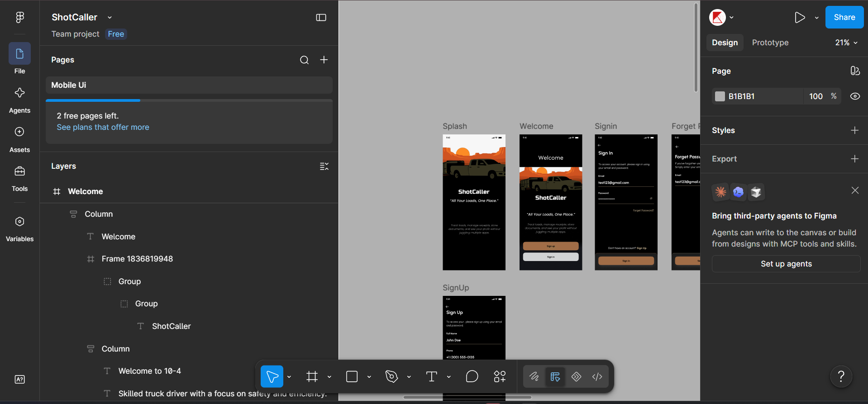Viewport: 868px width, 404px height.
Task: Open the help question mark button
Action: click(841, 376)
